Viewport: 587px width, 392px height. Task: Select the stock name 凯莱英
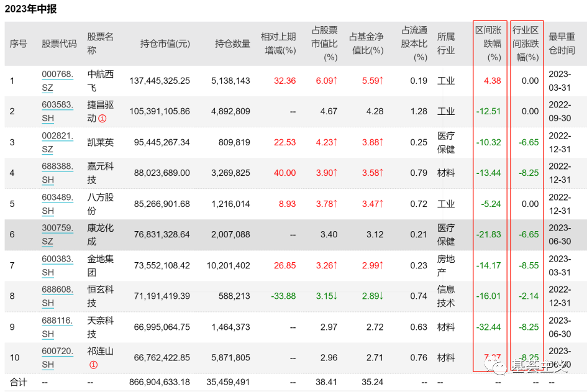(x=101, y=143)
